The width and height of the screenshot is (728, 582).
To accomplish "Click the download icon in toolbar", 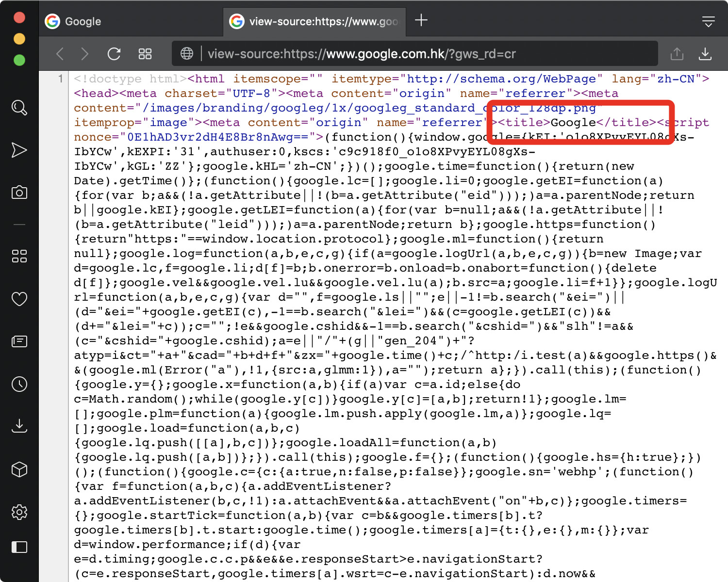I will click(705, 53).
